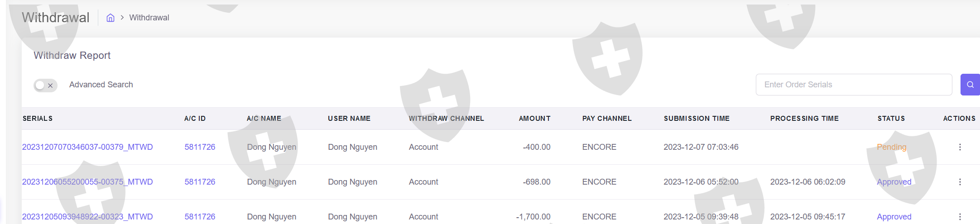The width and height of the screenshot is (980, 224).
Task: Sort by the Amount column header
Action: (x=534, y=119)
